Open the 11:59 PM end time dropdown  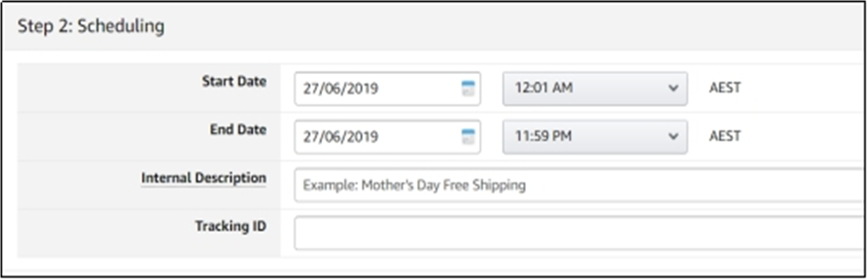coord(594,136)
